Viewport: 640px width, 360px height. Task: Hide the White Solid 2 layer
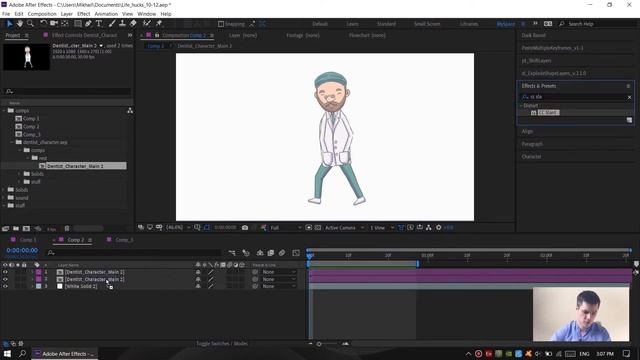pos(5,286)
